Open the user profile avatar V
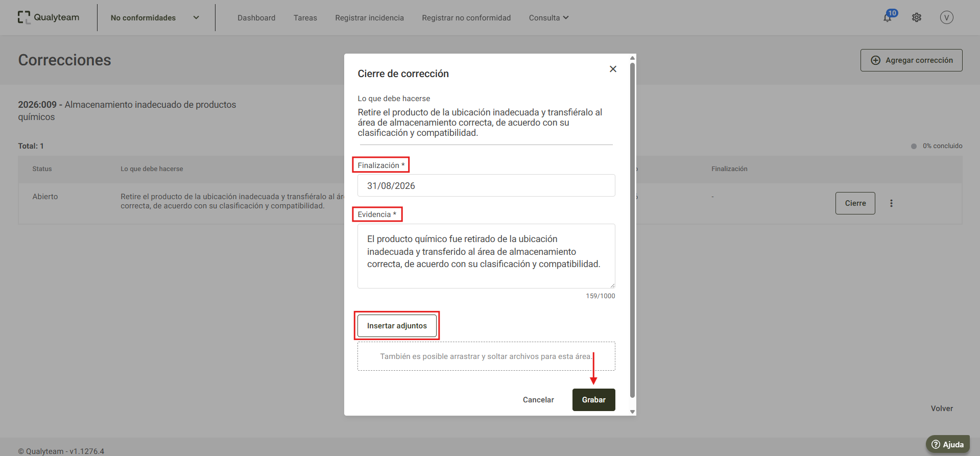This screenshot has width=980, height=456. 946,17
